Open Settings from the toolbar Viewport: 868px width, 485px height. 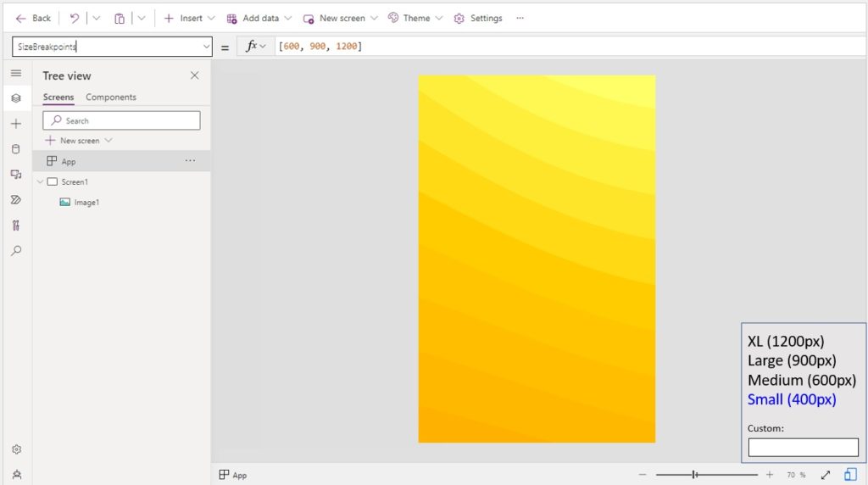[x=478, y=19]
